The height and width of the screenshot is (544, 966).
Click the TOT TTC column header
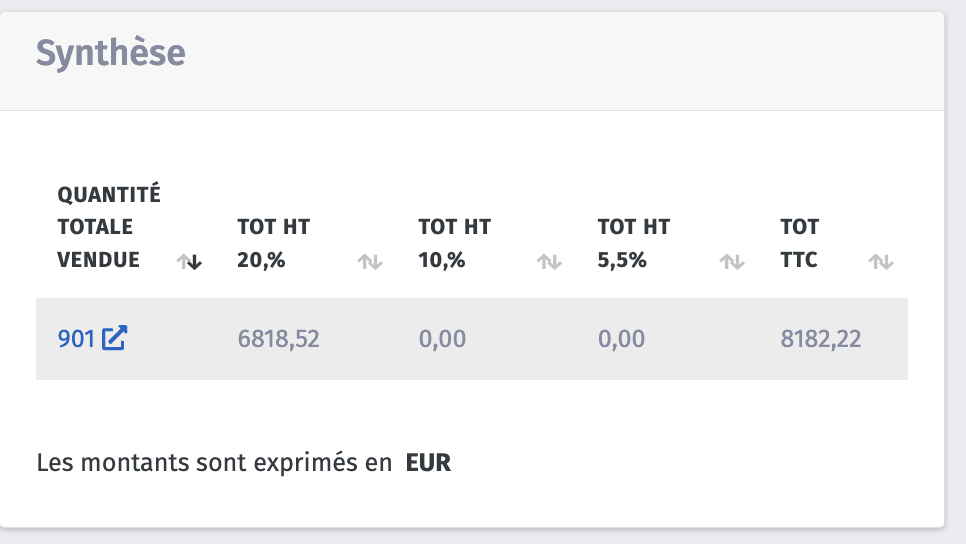click(x=799, y=243)
